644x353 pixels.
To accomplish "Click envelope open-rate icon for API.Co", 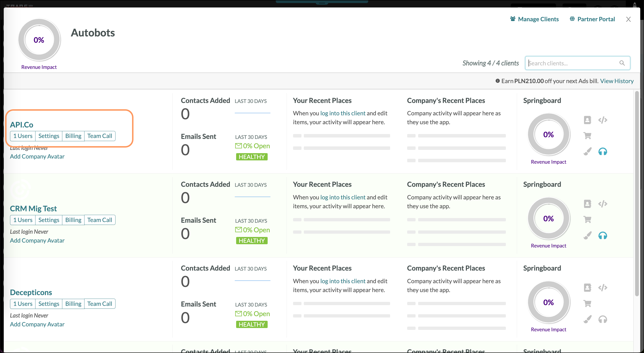I will pyautogui.click(x=238, y=146).
